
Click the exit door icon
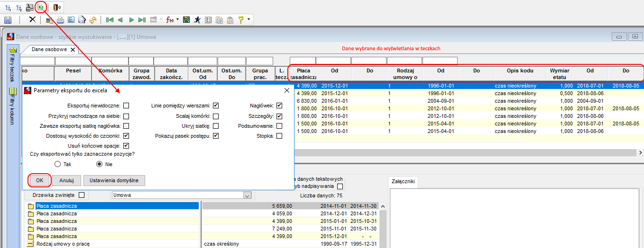(57, 8)
